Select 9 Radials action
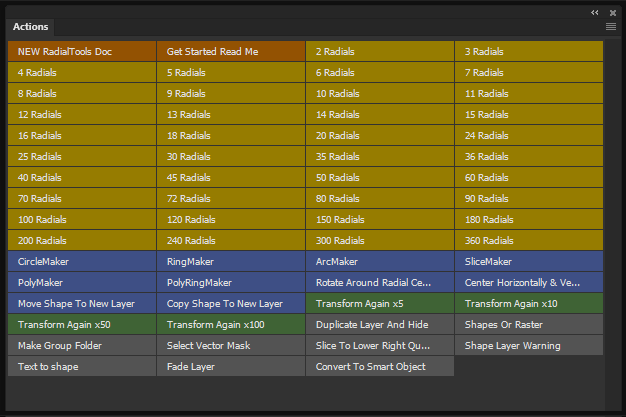 click(x=231, y=93)
